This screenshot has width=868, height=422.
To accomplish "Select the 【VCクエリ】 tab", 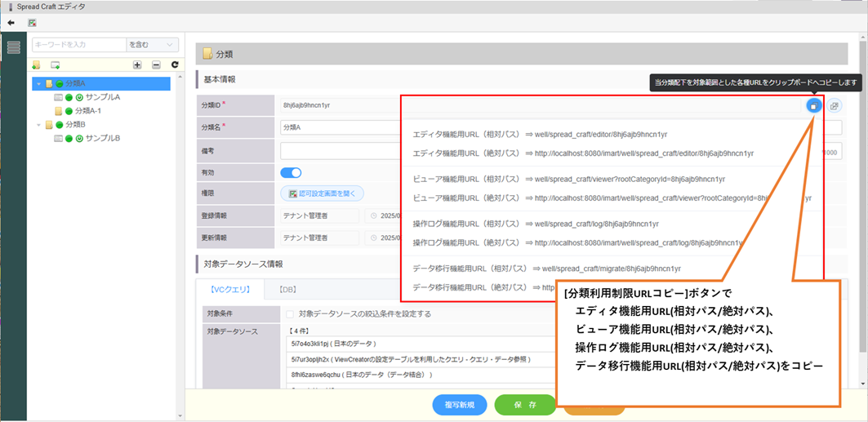I will [230, 289].
